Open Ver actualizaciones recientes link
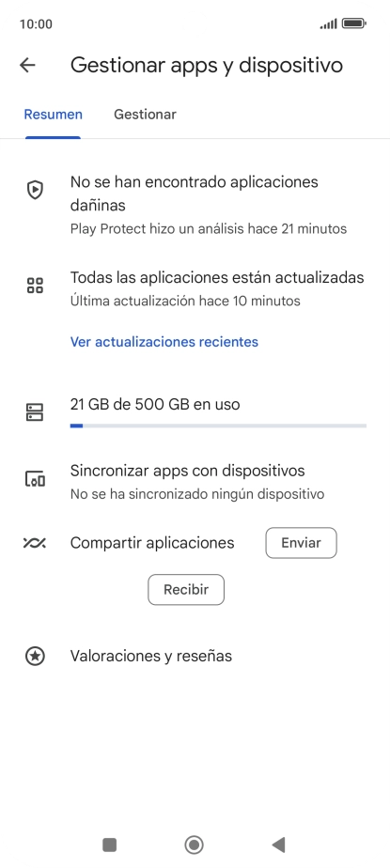The height and width of the screenshot is (868, 390). [164, 342]
